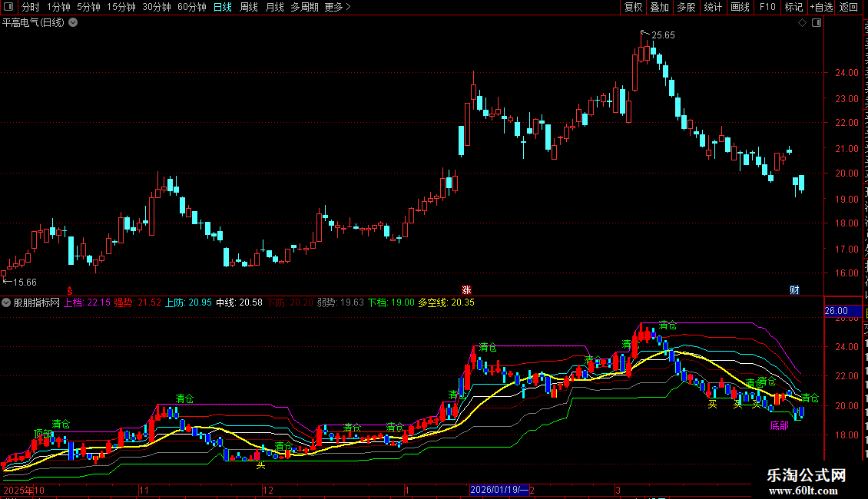This screenshot has height=499, width=868.
Task: Click the 下档: 19.00 indicator value
Action: pos(391,302)
